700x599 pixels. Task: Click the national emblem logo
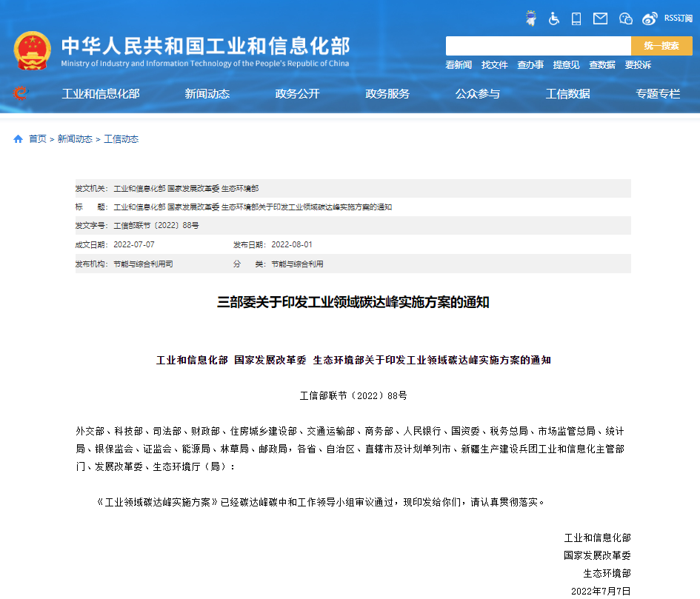32,50
